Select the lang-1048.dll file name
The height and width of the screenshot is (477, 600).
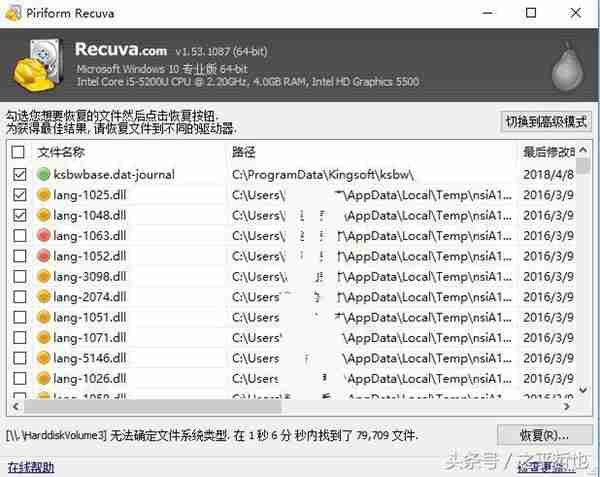coord(90,215)
